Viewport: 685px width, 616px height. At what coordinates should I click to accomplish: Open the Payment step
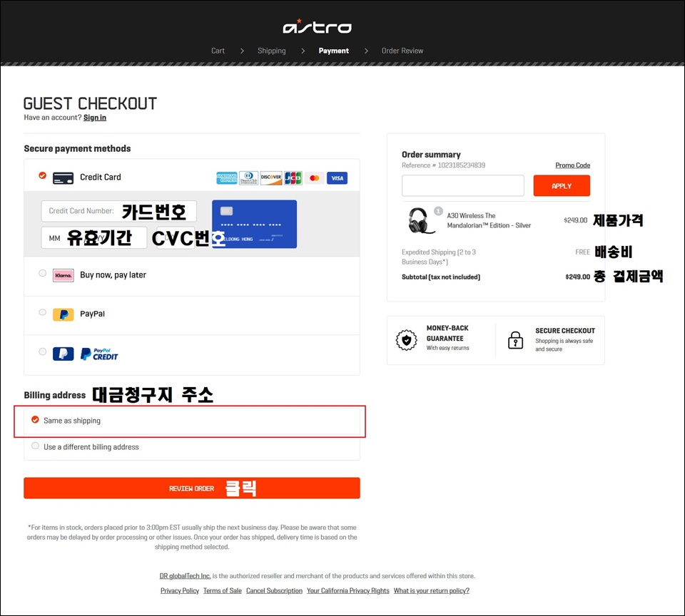334,51
